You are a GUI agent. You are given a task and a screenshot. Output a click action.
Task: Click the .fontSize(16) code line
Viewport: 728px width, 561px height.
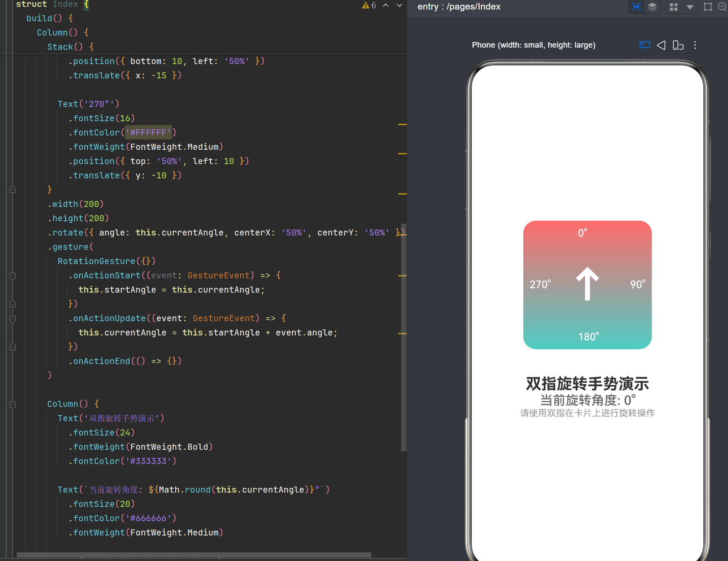pos(101,118)
